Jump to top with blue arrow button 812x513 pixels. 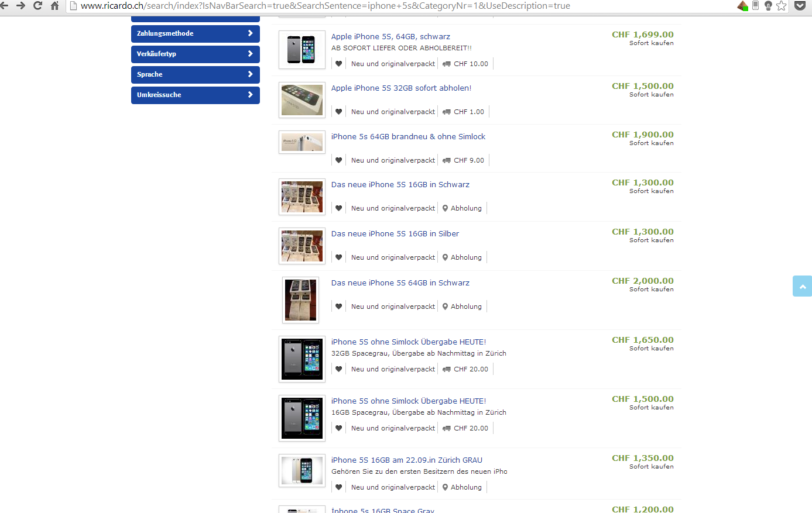pyautogui.click(x=802, y=286)
